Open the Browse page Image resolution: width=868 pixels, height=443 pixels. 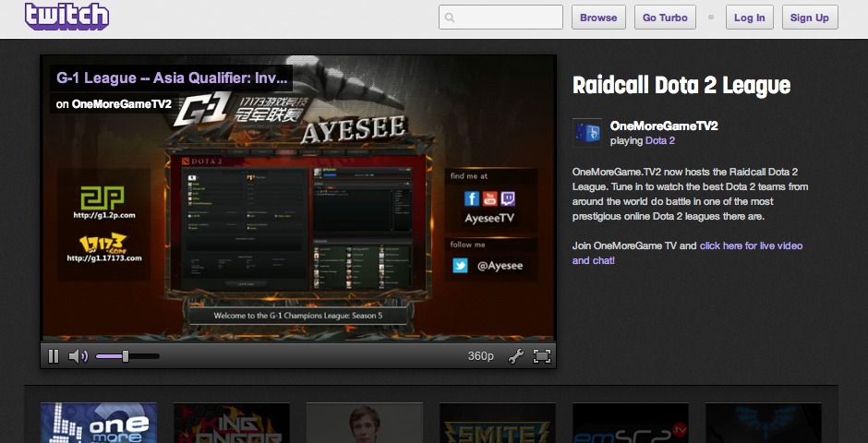click(598, 18)
